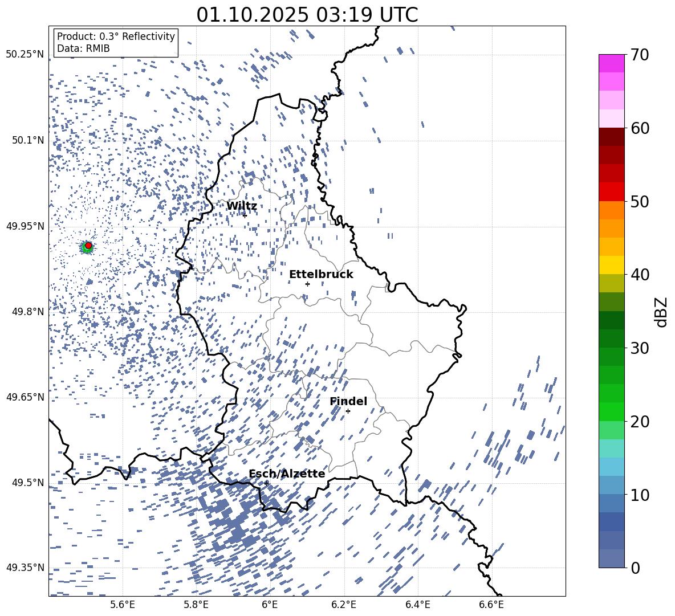The image size is (675, 616).
Task: Click the 49.35°N latitude label
Action: pos(25,568)
